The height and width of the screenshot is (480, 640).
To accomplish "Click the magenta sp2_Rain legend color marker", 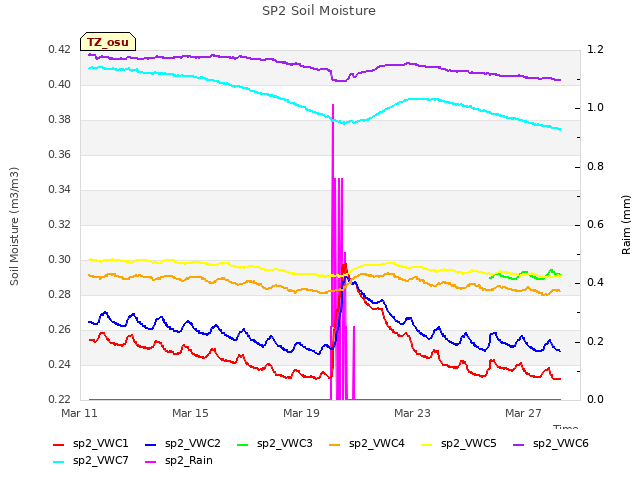I will click(x=151, y=462).
